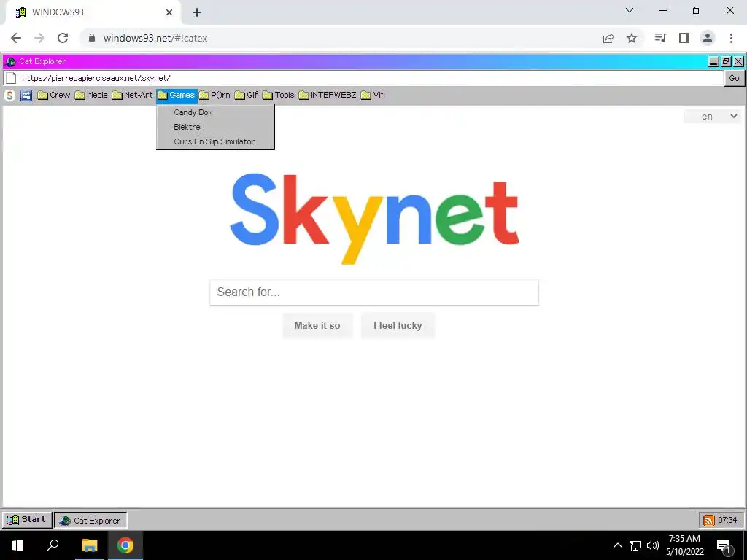This screenshot has width=747, height=560.
Task: Click the Windows93 clock showing 07:34
Action: coord(727,520)
